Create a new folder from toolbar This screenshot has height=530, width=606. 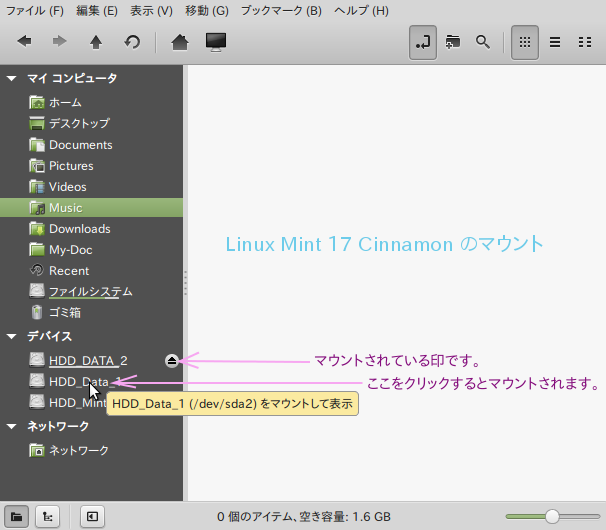[x=453, y=42]
